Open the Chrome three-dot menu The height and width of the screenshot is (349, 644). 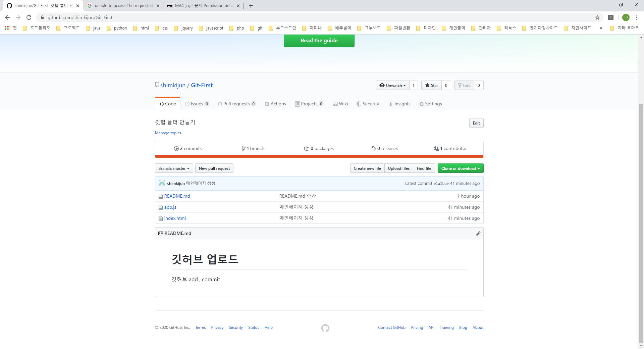tap(637, 17)
